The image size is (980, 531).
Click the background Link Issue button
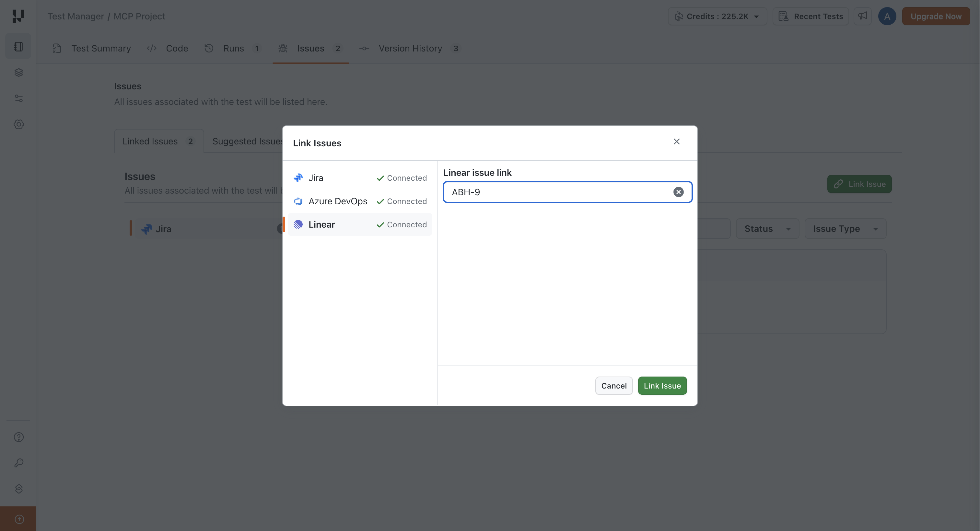(x=859, y=184)
